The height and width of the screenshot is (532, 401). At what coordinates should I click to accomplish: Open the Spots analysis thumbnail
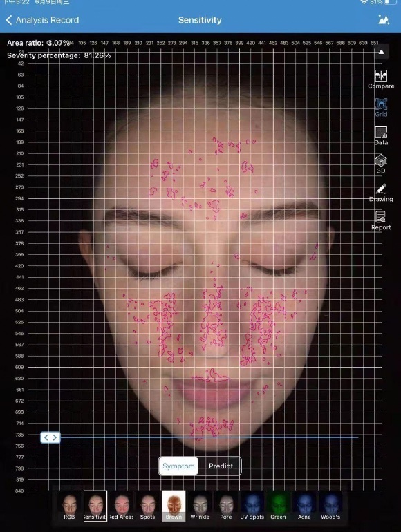pos(148,506)
